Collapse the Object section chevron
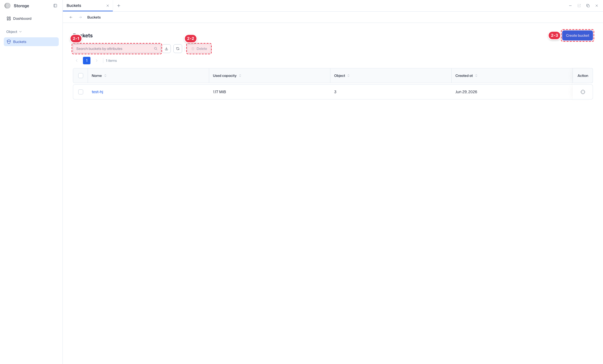Screen dimensions: 603x364 (20, 32)
